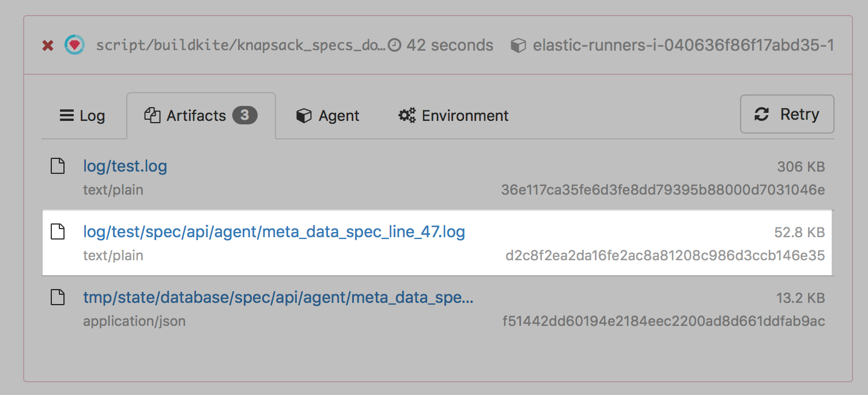868x395 pixels.
Task: Open the Environment tab
Action: (x=454, y=116)
